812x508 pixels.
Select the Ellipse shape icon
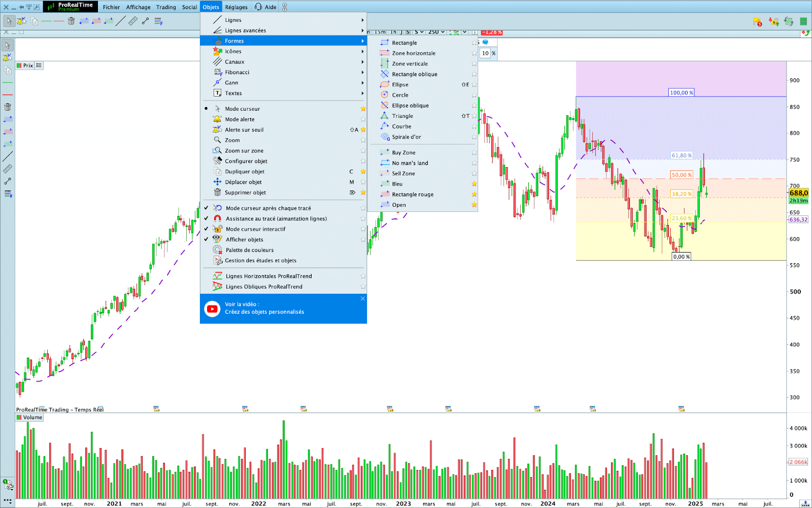385,85
